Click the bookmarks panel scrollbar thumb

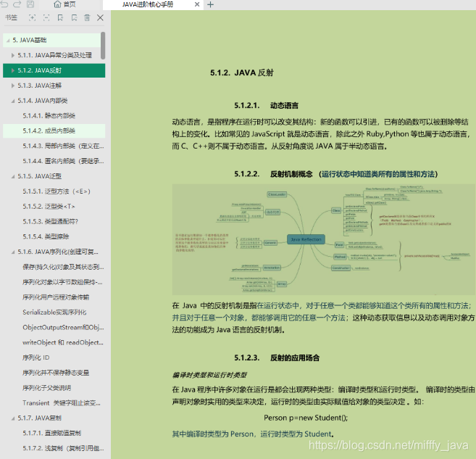click(103, 46)
